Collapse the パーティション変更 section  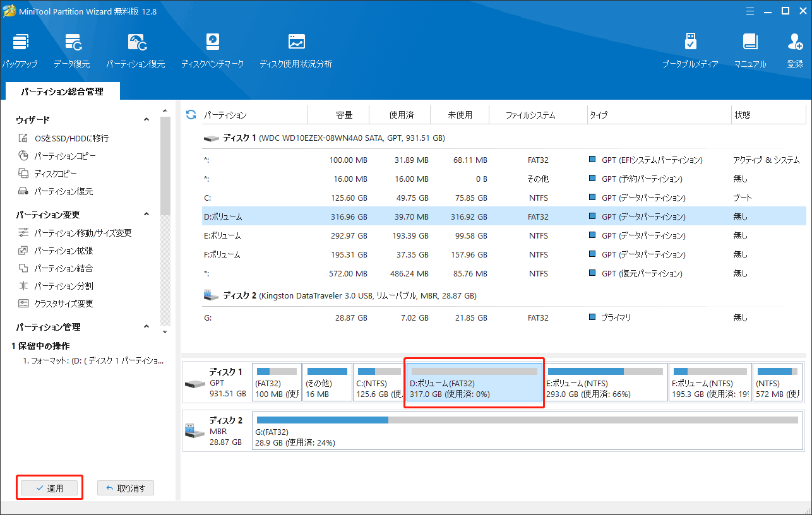pos(146,213)
